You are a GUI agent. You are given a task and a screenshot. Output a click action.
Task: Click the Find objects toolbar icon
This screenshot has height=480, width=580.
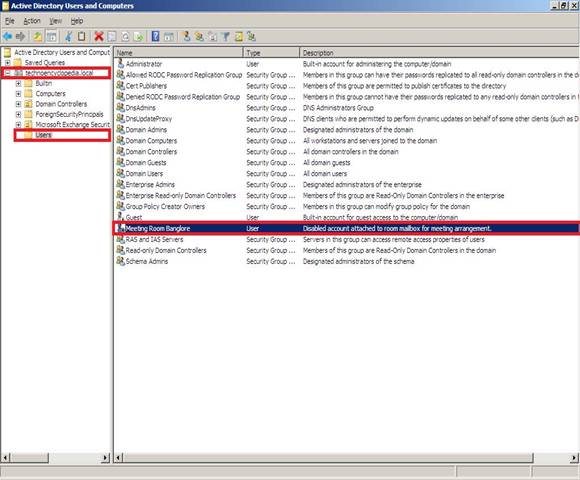pos(239,36)
